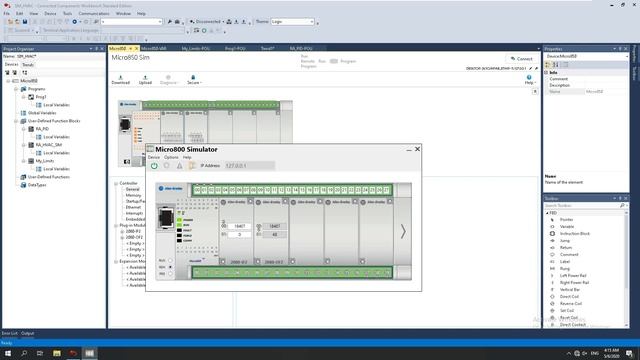
Task: Toggle input terminal 04 on simulator
Action: 225,190
